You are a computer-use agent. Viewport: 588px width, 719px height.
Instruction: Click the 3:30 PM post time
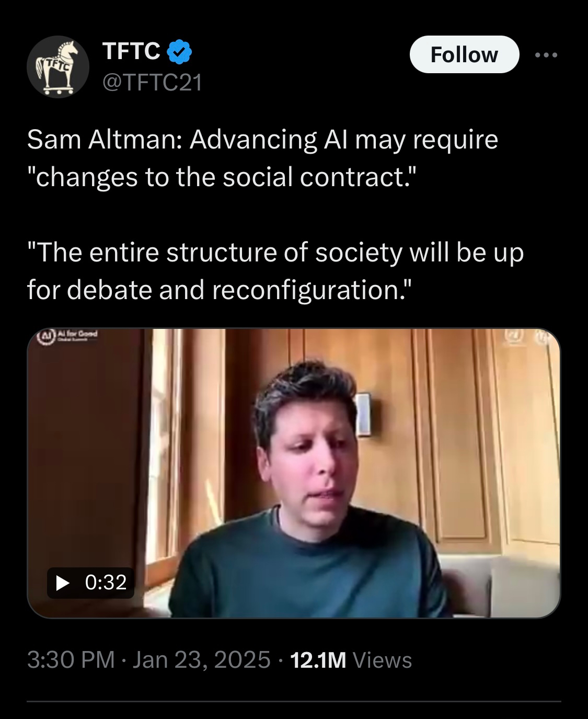[x=71, y=660]
